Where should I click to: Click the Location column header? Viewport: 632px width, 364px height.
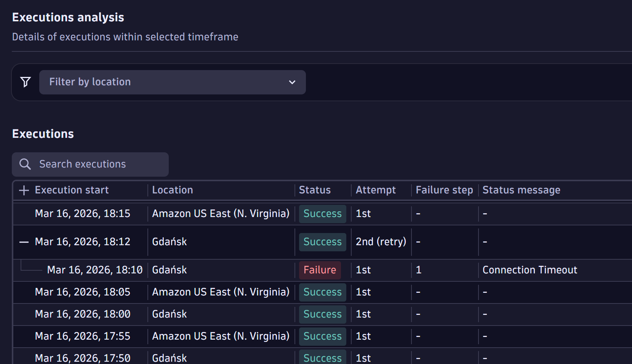pyautogui.click(x=172, y=190)
